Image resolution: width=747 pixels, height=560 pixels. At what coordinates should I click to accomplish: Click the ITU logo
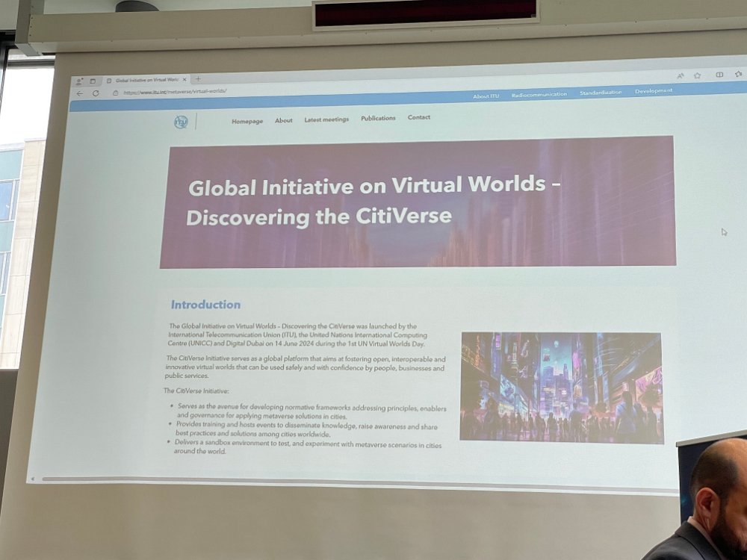(x=181, y=122)
